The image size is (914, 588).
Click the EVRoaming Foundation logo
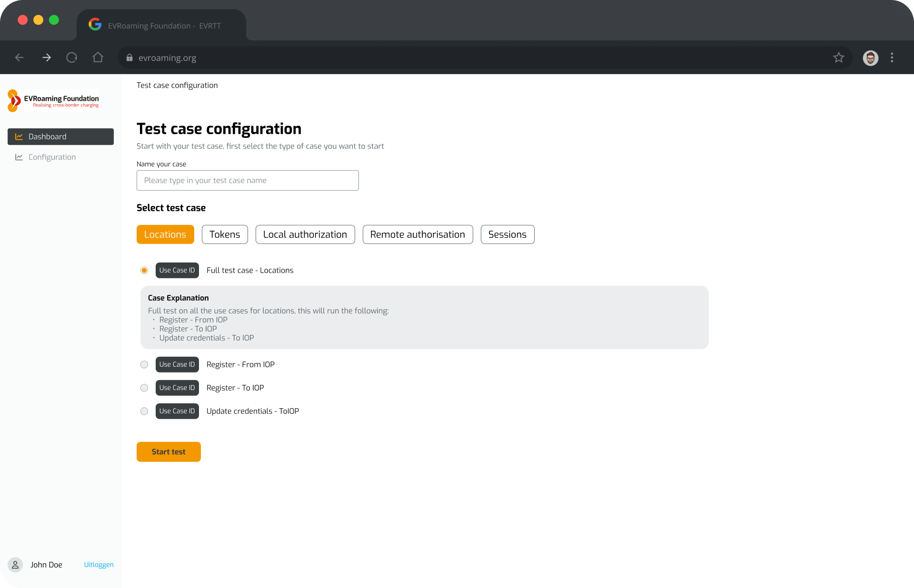[x=53, y=100]
